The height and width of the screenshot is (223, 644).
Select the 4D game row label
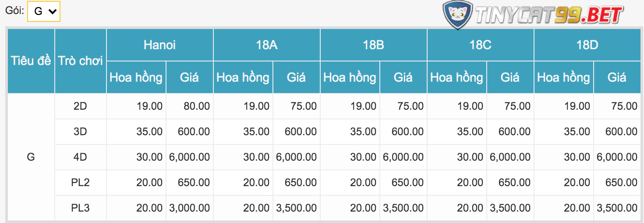(80, 157)
